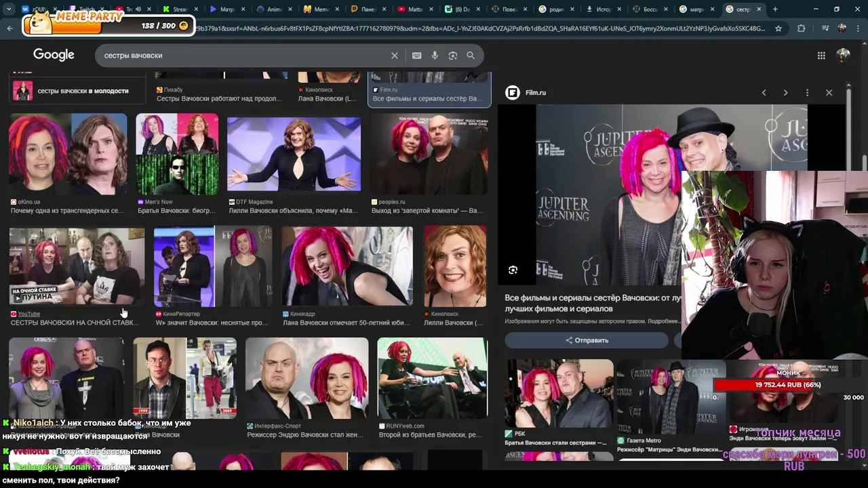
Task: Click the magnifier search icon in search bar
Action: 471,56
